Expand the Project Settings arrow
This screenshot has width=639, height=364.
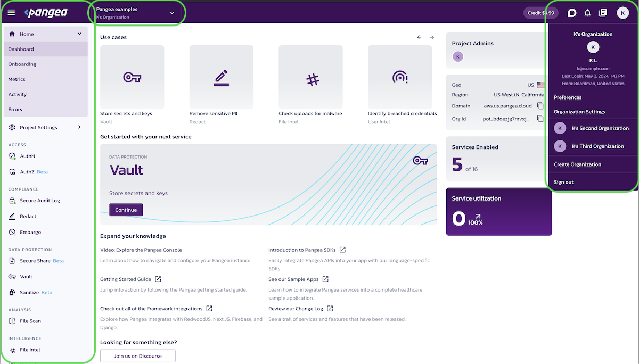[x=79, y=127]
